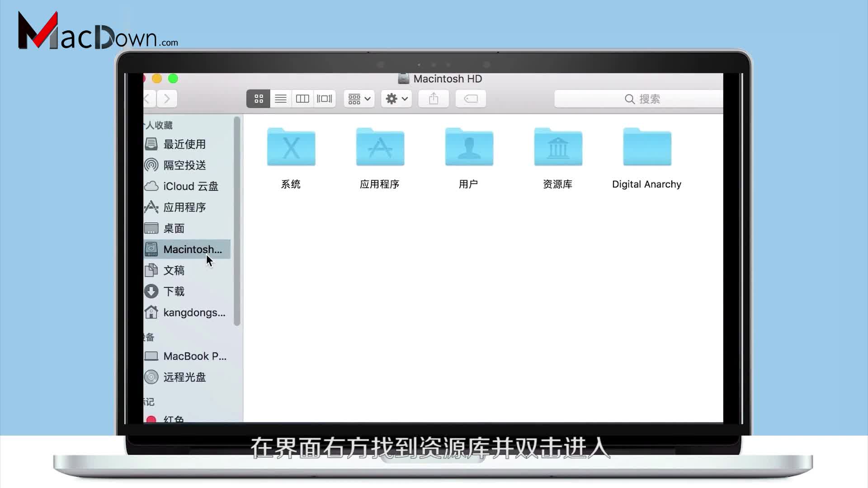Switch Finder to icon view

pos(258,99)
